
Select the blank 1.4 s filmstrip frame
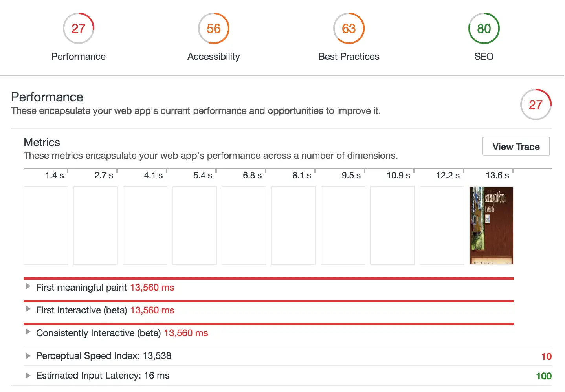pos(46,225)
